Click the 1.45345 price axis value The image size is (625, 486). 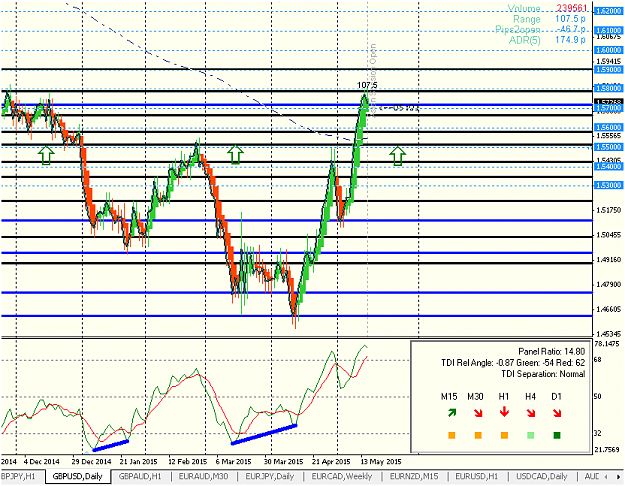pos(608,334)
